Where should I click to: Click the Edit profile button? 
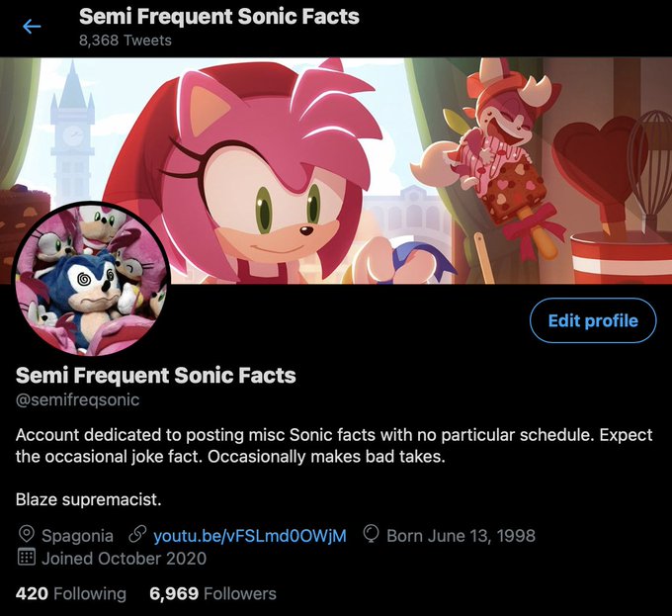593,320
